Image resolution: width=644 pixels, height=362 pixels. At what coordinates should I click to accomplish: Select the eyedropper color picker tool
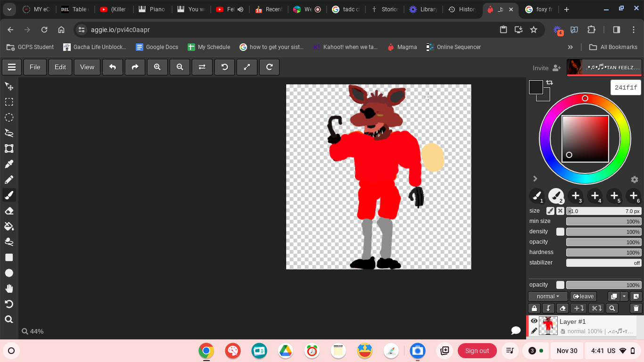click(9, 164)
